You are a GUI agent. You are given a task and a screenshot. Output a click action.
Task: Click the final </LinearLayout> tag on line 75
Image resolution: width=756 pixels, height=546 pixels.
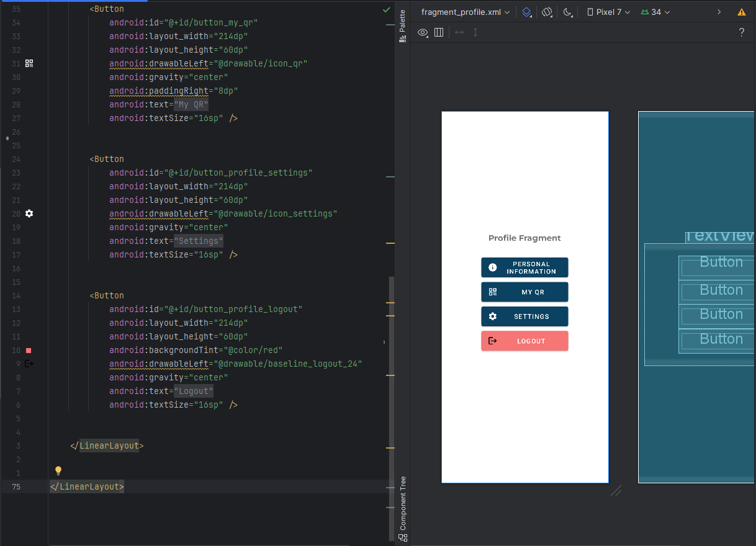pyautogui.click(x=87, y=486)
